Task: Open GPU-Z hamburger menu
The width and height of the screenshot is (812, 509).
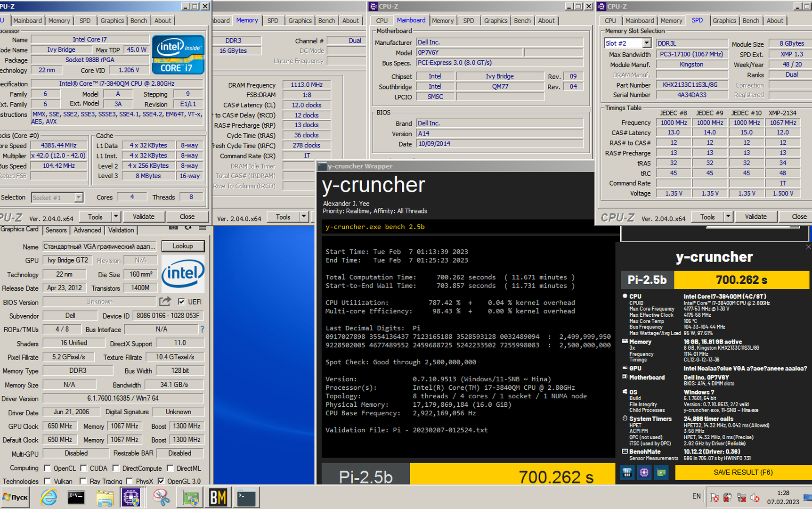Action: (203, 228)
